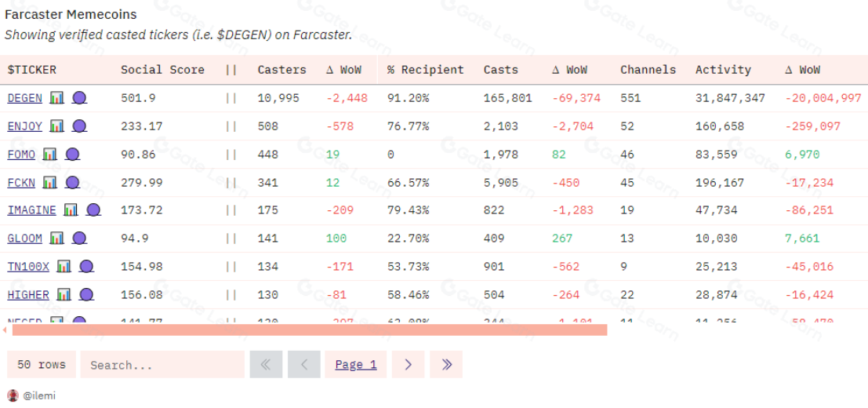Viewport: 868px width, 408px height.
Task: Open the chart icon in the TN100X row
Action: point(64,267)
